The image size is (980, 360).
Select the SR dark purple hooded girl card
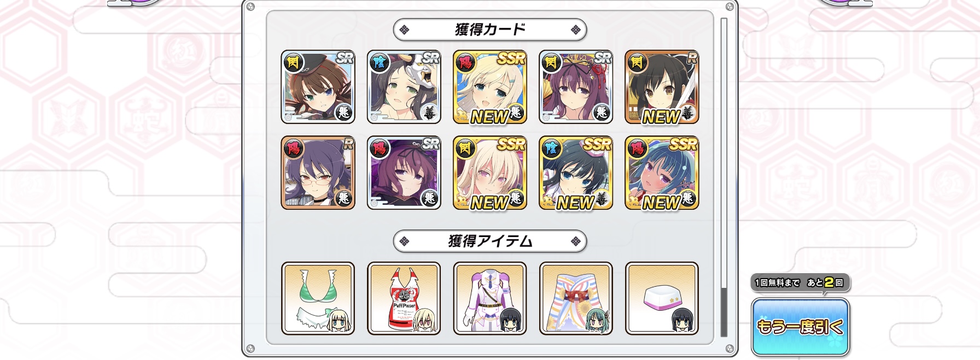(x=404, y=173)
